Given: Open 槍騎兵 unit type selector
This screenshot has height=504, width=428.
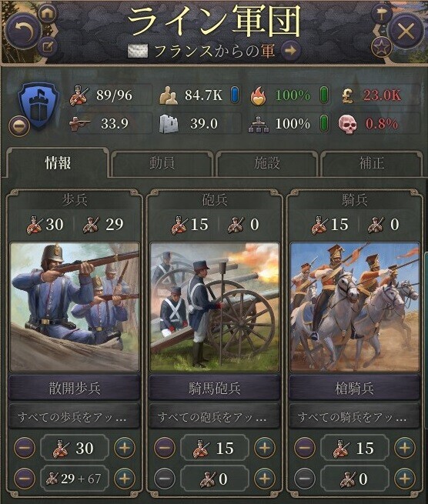Looking at the screenshot, I should click(354, 388).
